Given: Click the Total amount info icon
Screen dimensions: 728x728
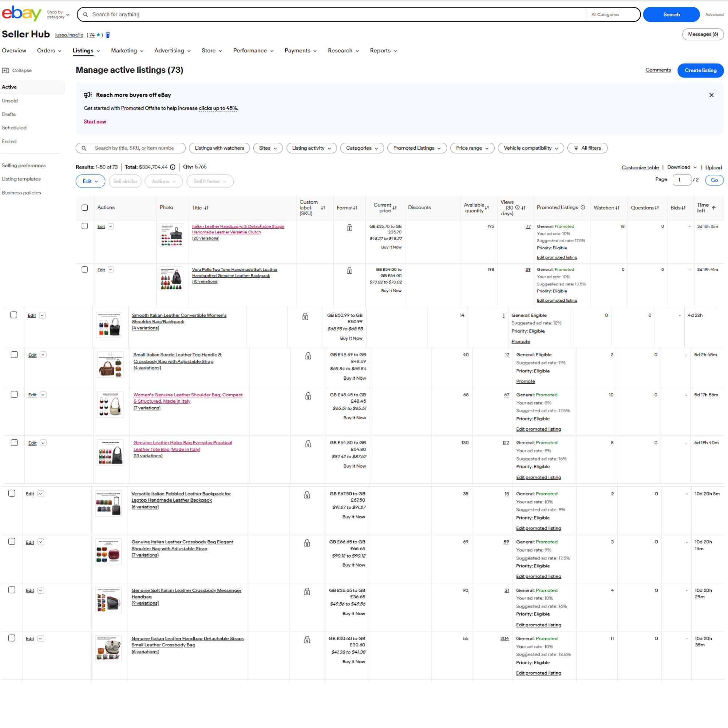Looking at the screenshot, I should [x=173, y=167].
